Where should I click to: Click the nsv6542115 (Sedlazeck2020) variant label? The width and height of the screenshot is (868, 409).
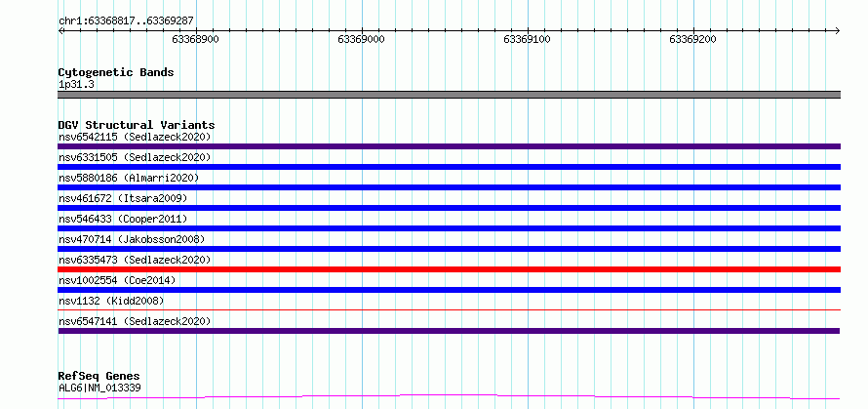(x=135, y=137)
